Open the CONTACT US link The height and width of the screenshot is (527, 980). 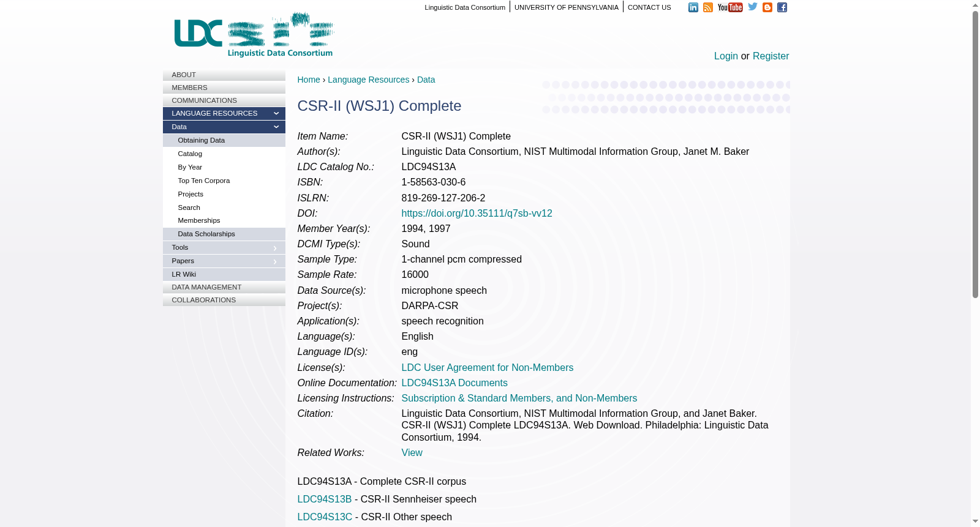[649, 7]
